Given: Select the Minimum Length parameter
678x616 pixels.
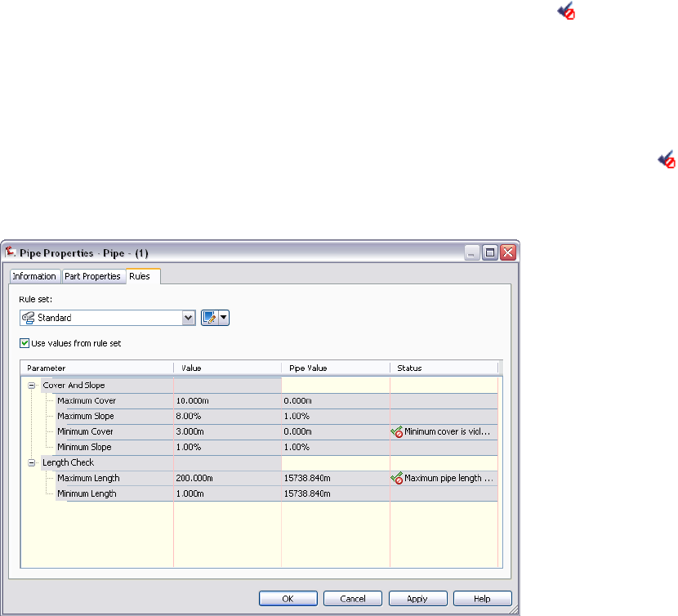Looking at the screenshot, I should 87,493.
